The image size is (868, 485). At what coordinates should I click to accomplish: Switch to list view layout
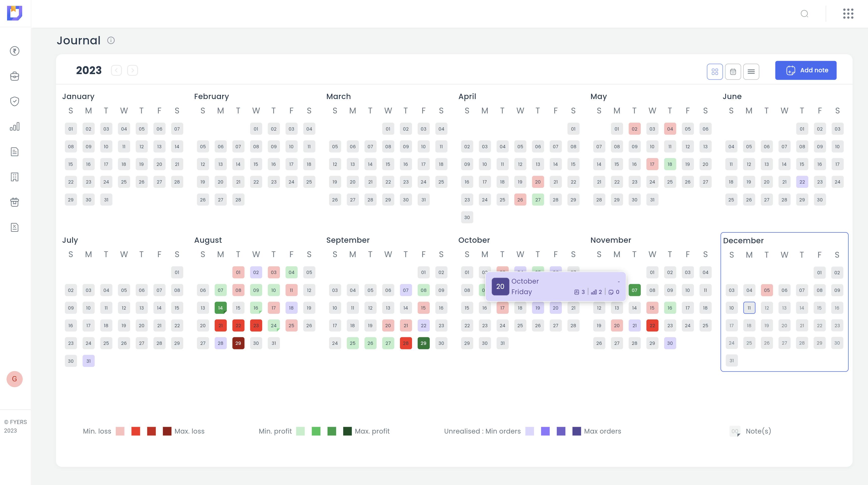pos(751,71)
